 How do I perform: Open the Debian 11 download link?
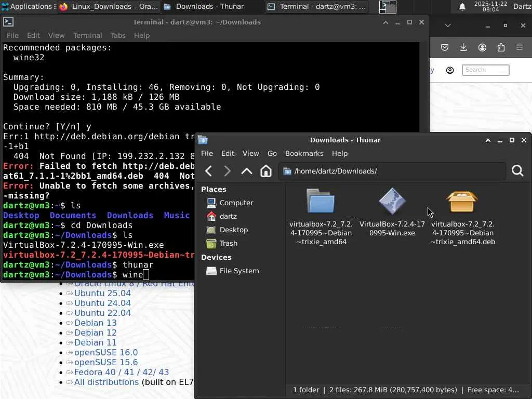click(x=96, y=342)
